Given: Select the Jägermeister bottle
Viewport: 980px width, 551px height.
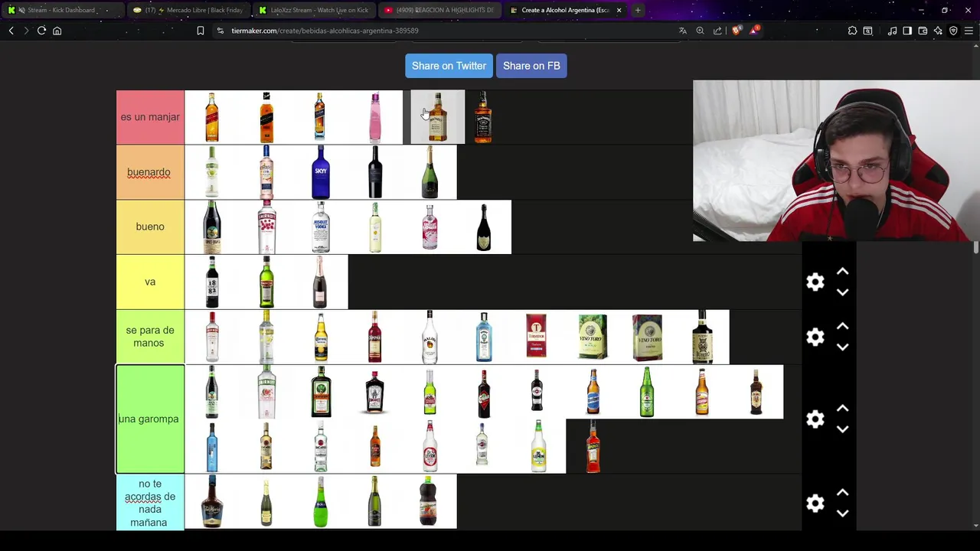Looking at the screenshot, I should (x=321, y=392).
